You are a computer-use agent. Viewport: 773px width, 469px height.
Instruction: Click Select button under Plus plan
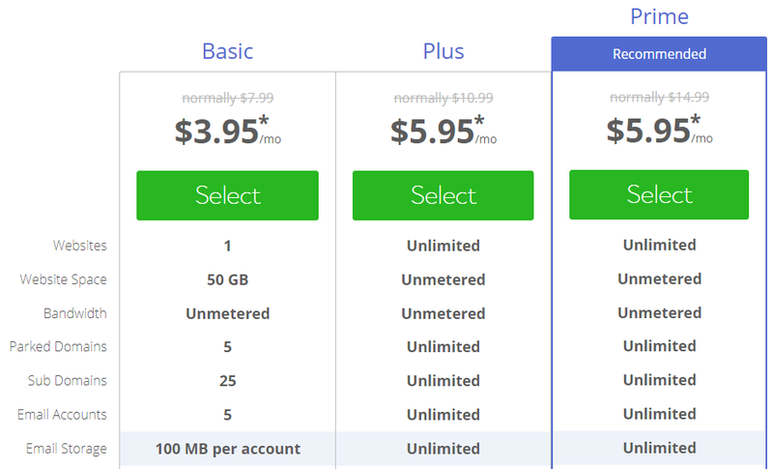click(x=443, y=195)
